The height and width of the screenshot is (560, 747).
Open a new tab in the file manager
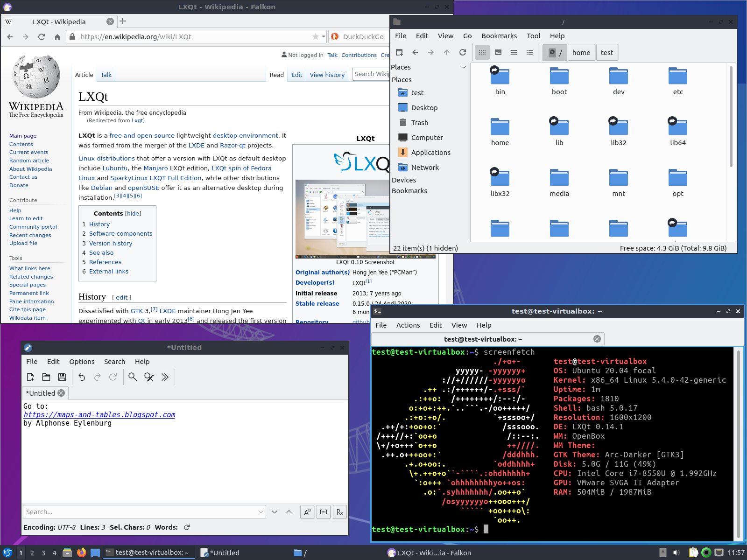point(399,52)
